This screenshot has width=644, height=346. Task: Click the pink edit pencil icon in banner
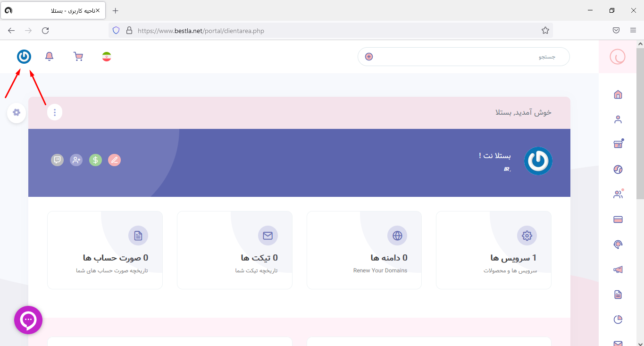114,160
